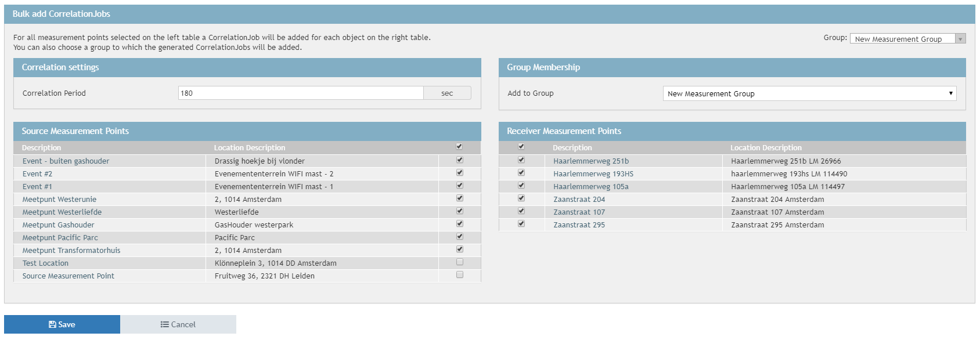Deselect the Zaanstraat 295 checkbox
This screenshot has height=340, width=980.
click(x=521, y=224)
